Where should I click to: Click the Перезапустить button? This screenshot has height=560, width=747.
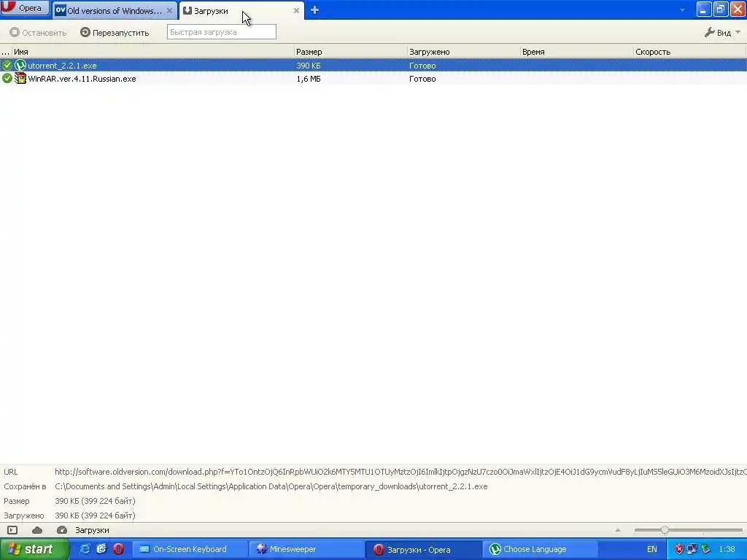pyautogui.click(x=115, y=32)
